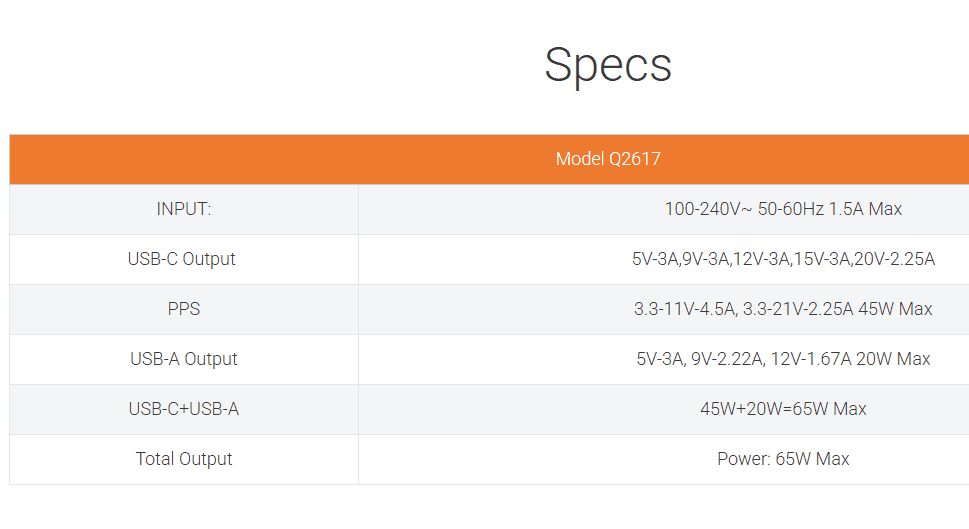Click the Specs heading
This screenshot has height=529, width=969.
click(x=607, y=65)
